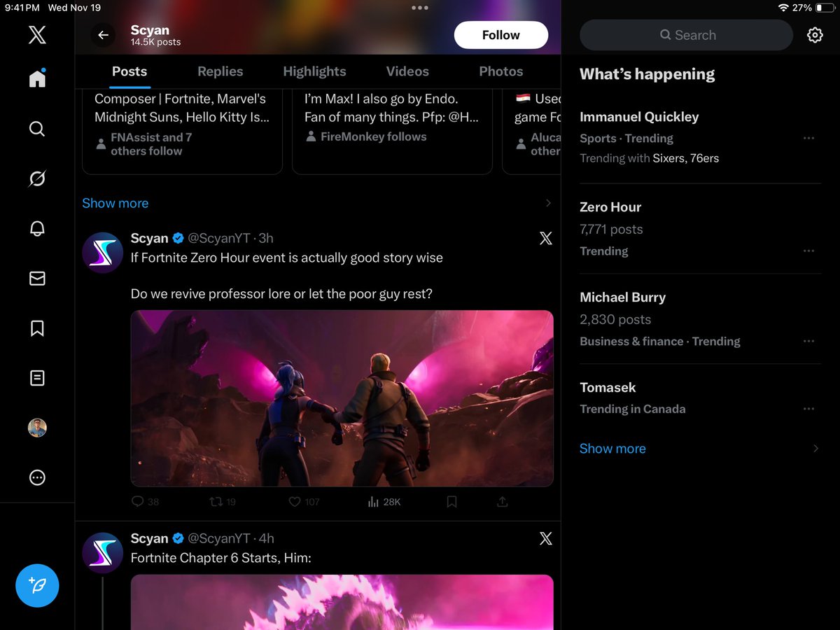Open Home timeline from sidebar
Viewport: 840px width, 630px height.
coord(37,78)
